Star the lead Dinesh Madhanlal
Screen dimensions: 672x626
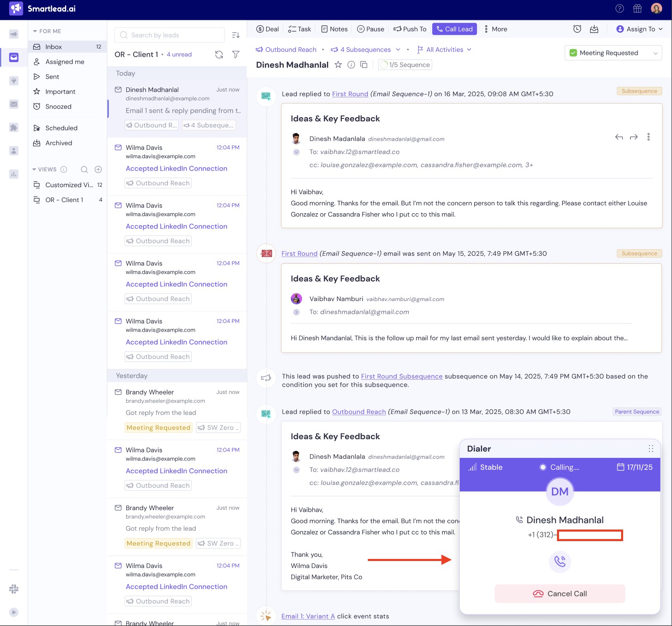[338, 65]
